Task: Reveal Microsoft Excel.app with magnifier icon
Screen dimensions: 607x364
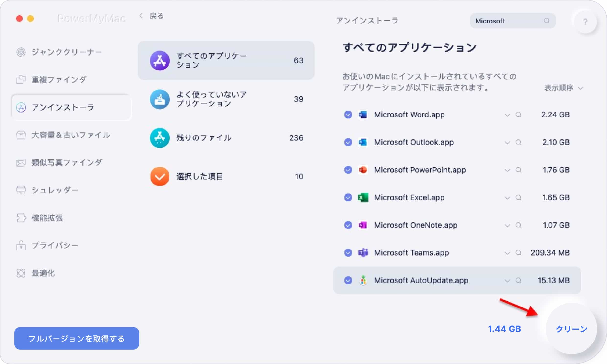Action: (x=518, y=197)
